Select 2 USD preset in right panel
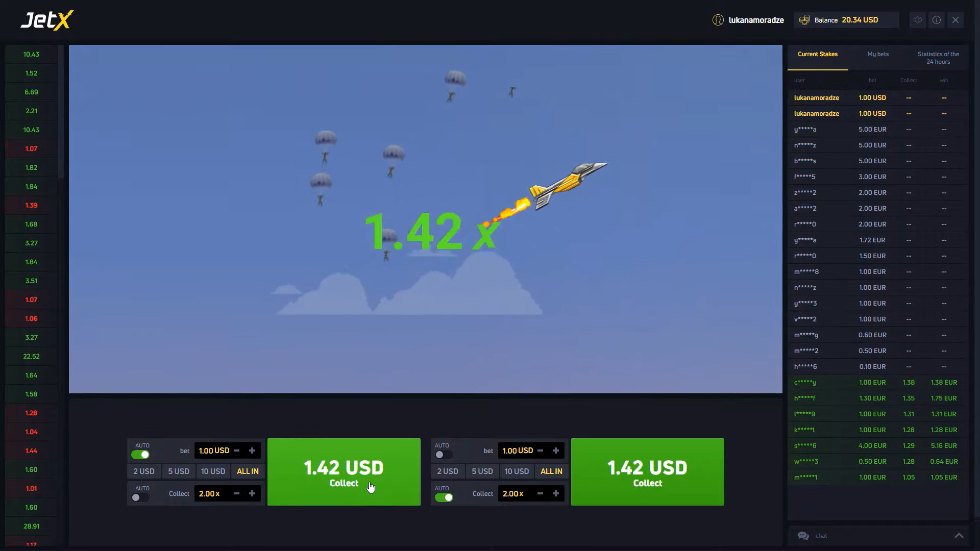Image resolution: width=980 pixels, height=551 pixels. coord(448,471)
